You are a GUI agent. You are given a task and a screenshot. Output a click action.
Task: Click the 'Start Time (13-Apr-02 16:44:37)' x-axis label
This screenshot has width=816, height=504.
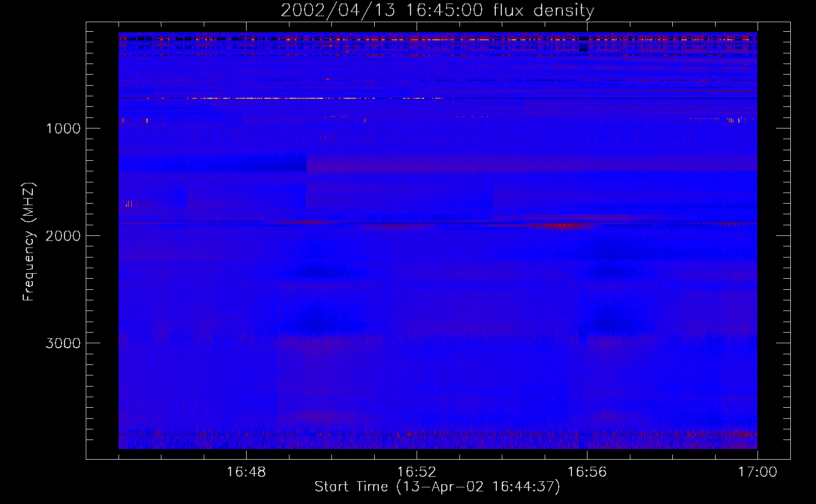(x=437, y=487)
